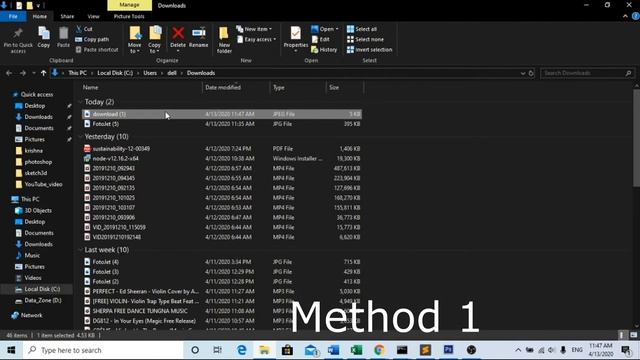Image resolution: width=640 pixels, height=360 pixels.
Task: Collapse the ribbon with the chevron
Action: 625,16
